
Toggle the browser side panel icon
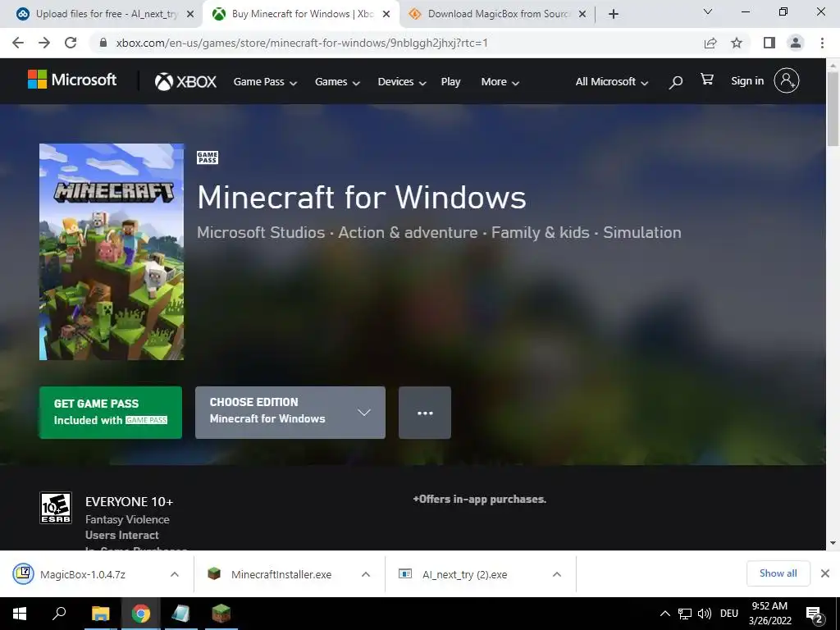point(769,43)
